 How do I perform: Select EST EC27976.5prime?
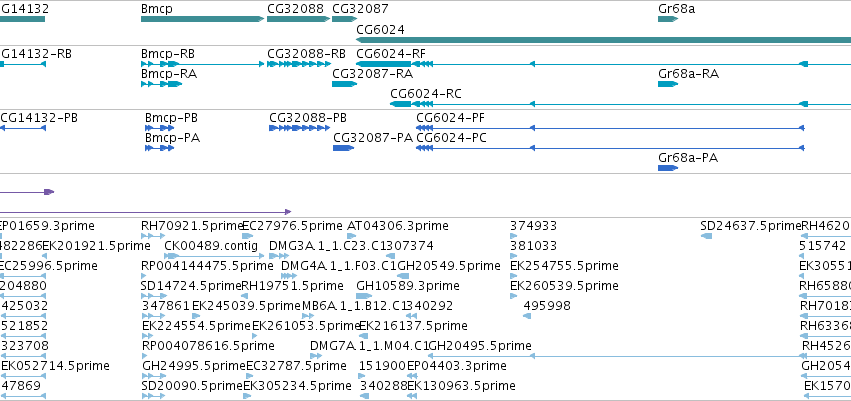pos(292,226)
